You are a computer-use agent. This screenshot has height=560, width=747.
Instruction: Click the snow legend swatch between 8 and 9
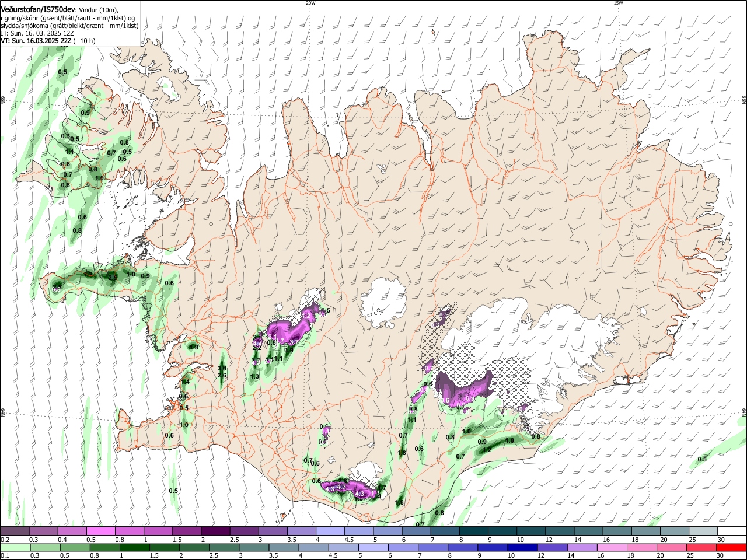(x=474, y=531)
